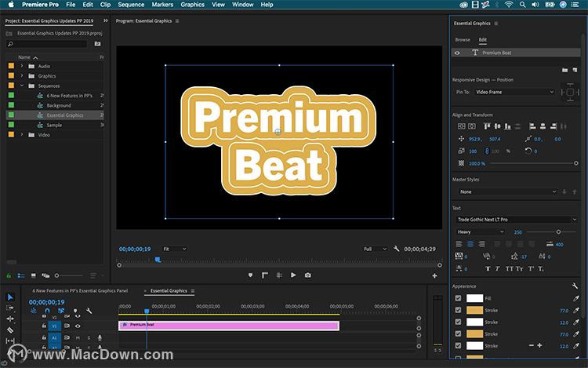
Task: Expand the Video bin
Action: click(21, 135)
